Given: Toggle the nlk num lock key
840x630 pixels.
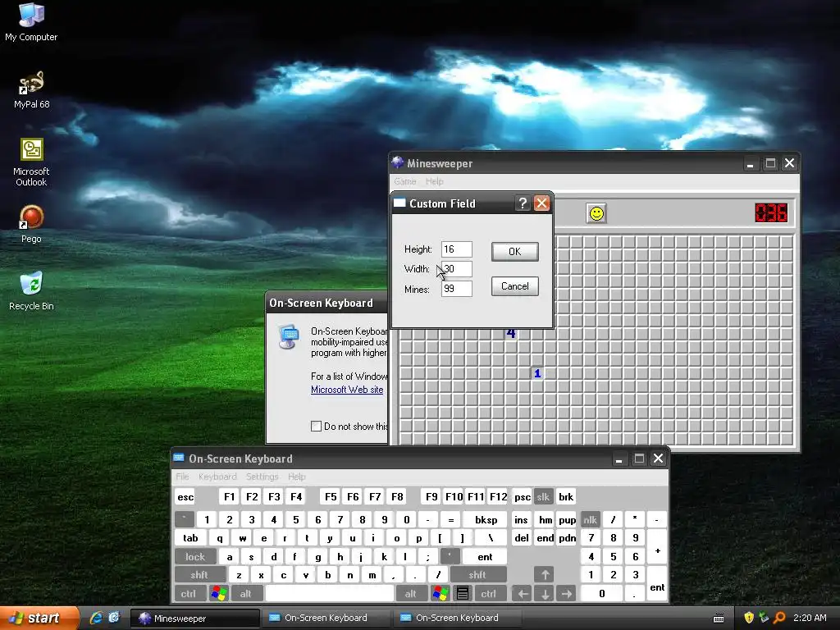Looking at the screenshot, I should (x=590, y=519).
